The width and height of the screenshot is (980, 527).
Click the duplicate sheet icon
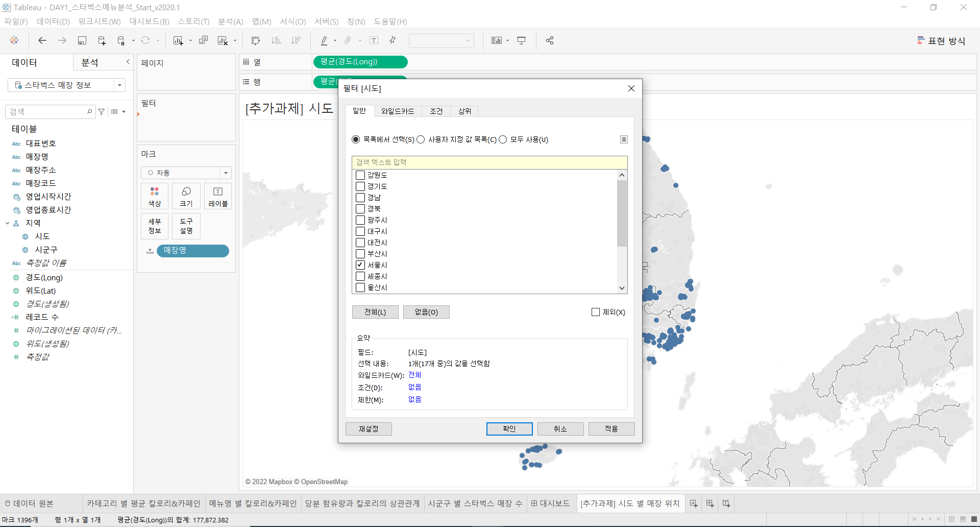203,40
